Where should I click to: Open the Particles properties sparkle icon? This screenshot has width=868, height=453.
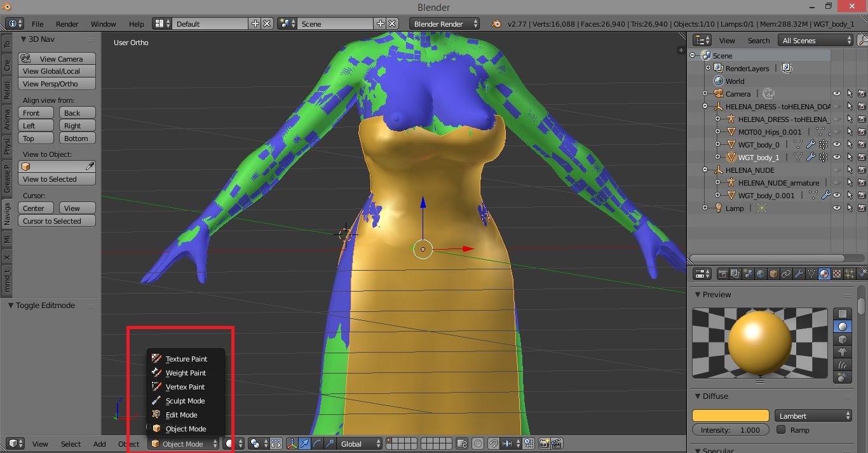click(850, 274)
